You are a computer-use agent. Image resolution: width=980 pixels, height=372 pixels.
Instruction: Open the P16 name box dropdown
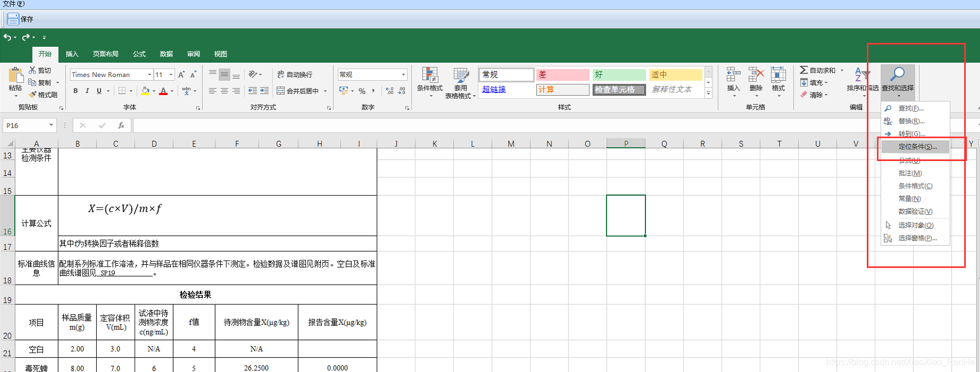51,125
